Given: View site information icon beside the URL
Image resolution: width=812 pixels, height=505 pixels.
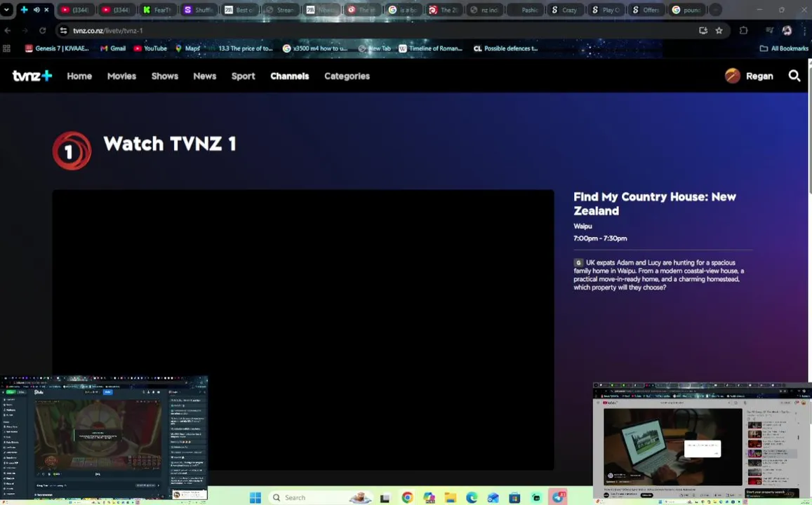Looking at the screenshot, I should pyautogui.click(x=63, y=31).
